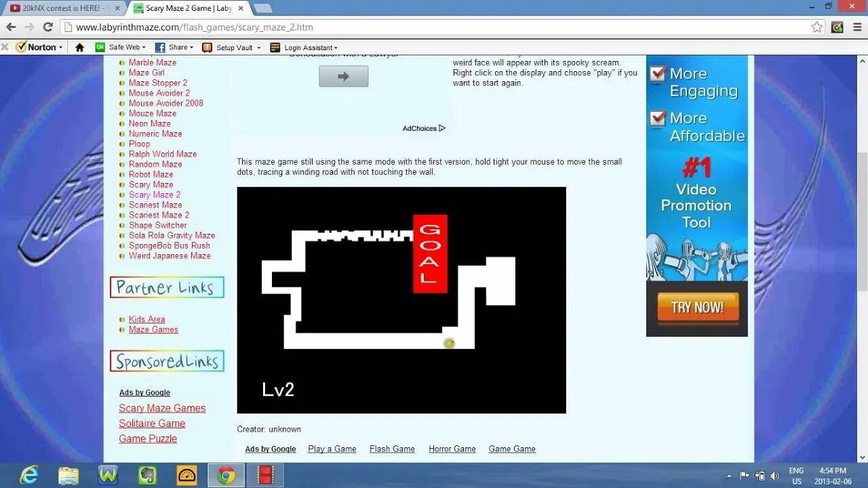The width and height of the screenshot is (868, 488).
Task: Open the Mouse Avoider 2008 link
Action: coord(166,103)
